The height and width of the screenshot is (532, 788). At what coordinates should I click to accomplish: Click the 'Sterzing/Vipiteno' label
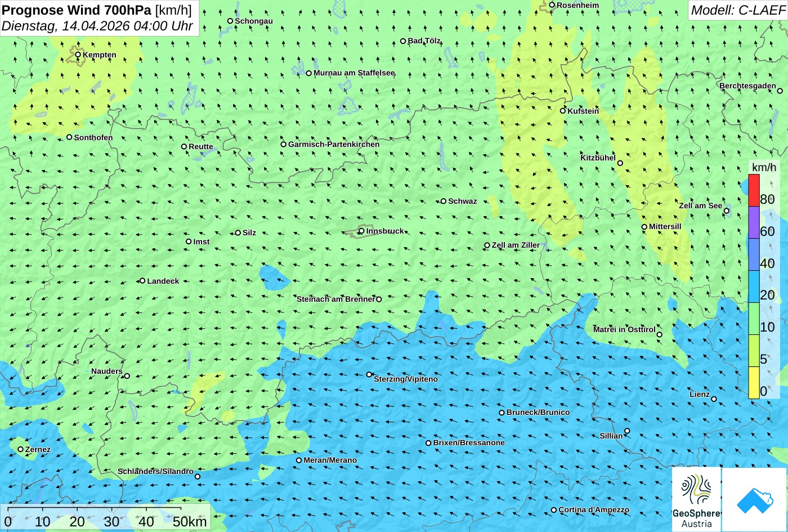pyautogui.click(x=406, y=379)
